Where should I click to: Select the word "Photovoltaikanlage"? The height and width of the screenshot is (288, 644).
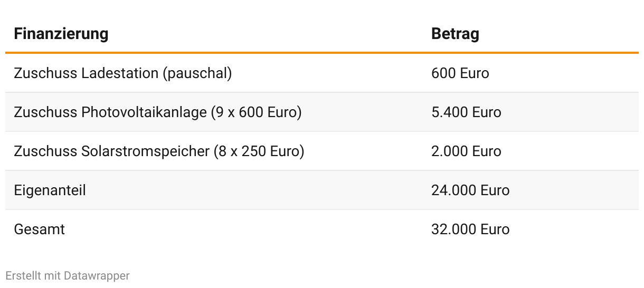(144, 112)
